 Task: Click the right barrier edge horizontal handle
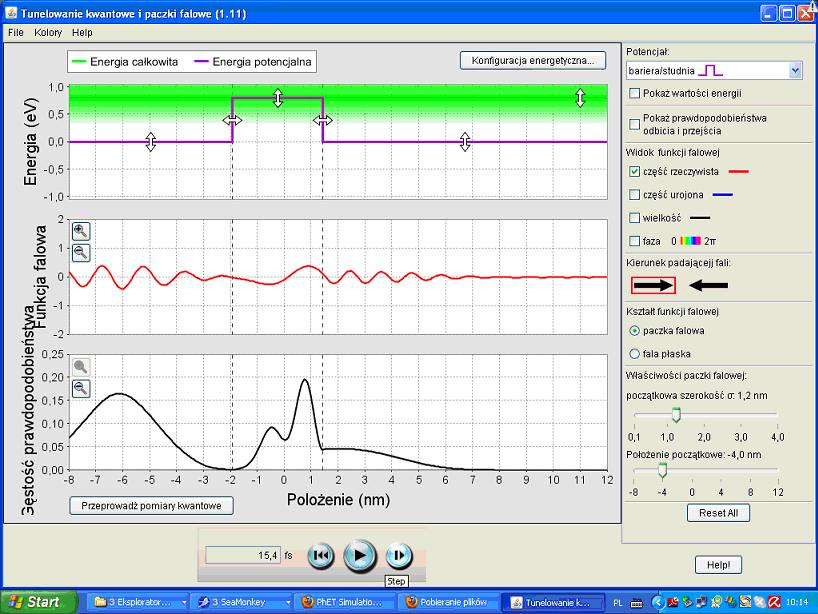point(322,121)
